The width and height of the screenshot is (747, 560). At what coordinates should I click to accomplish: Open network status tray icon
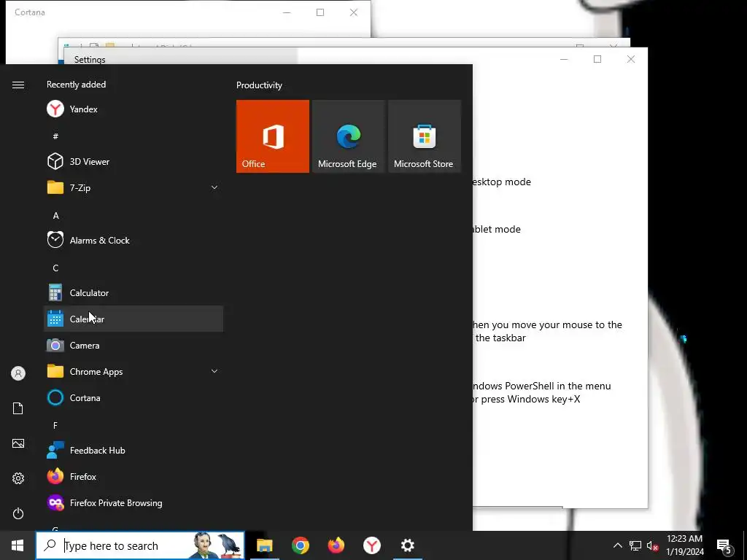coord(635,545)
